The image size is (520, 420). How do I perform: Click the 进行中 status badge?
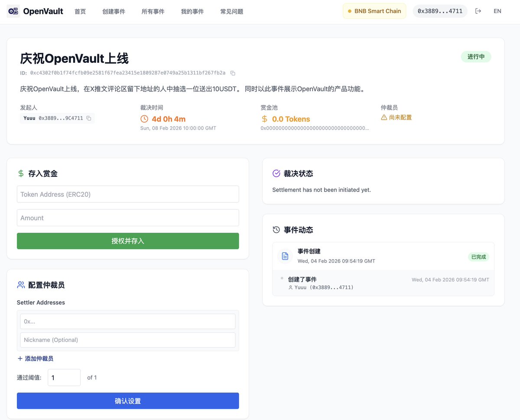(x=476, y=57)
